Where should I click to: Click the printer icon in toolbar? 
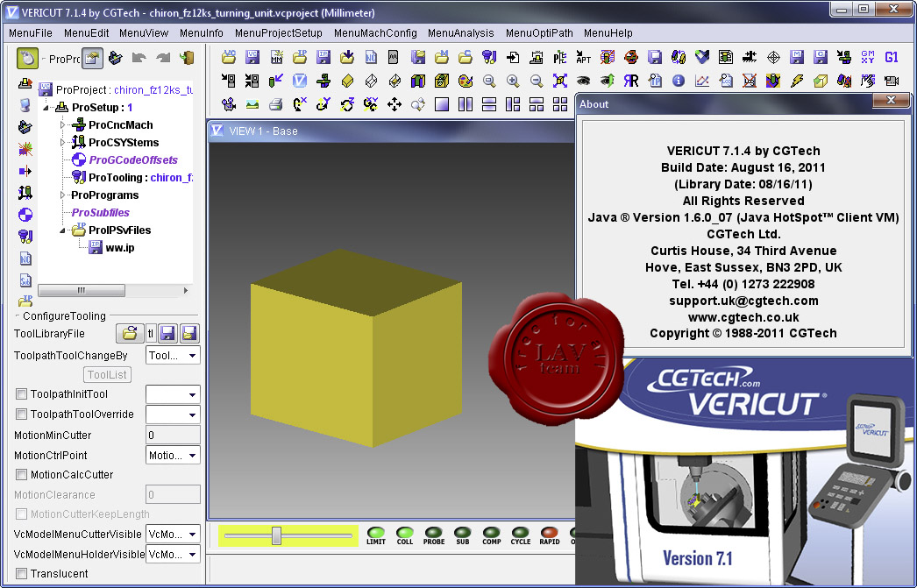pos(276,104)
